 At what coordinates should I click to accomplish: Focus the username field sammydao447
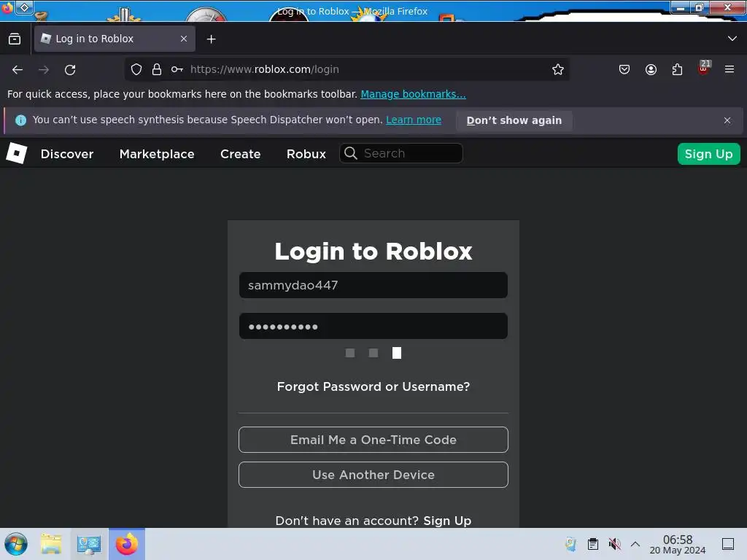tap(373, 285)
